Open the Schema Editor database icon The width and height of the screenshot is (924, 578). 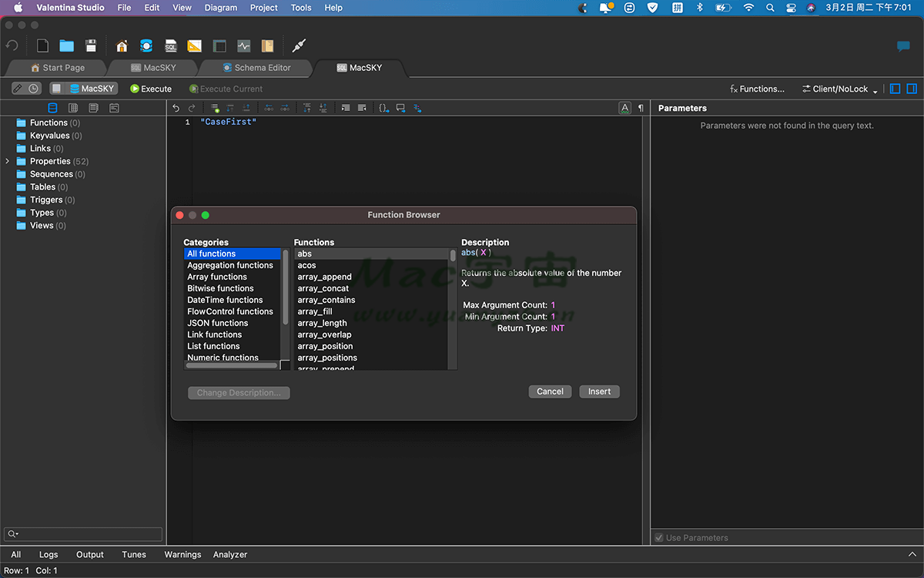coord(146,45)
